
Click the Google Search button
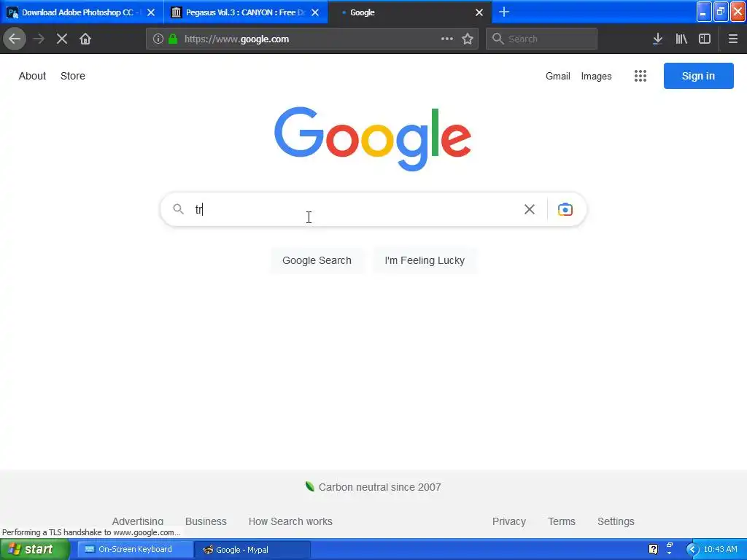(317, 260)
